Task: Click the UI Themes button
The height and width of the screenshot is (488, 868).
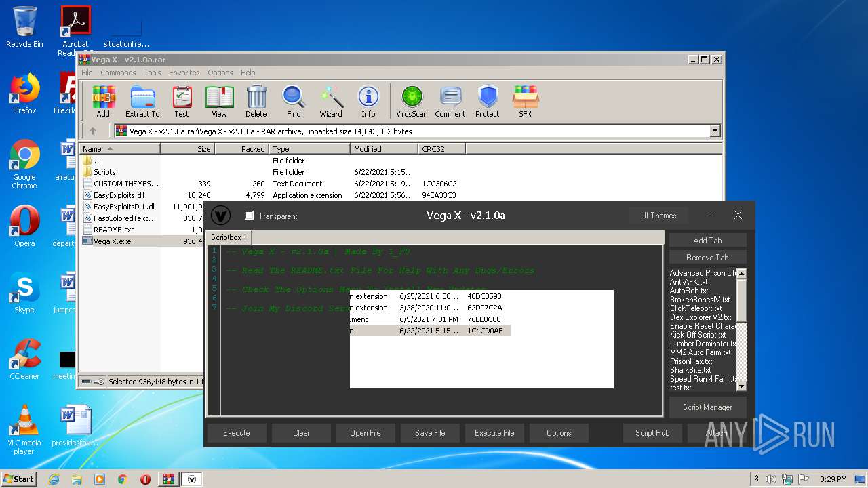Action: [x=658, y=216]
